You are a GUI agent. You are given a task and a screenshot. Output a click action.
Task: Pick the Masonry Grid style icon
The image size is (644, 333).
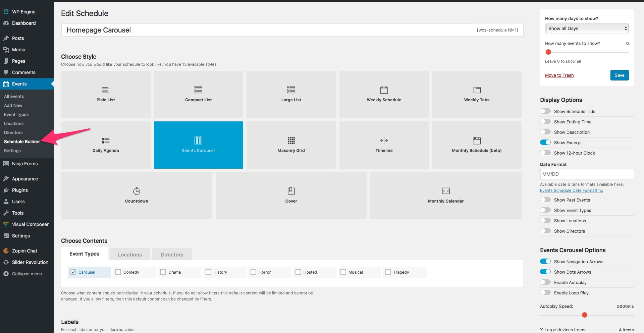tap(291, 140)
